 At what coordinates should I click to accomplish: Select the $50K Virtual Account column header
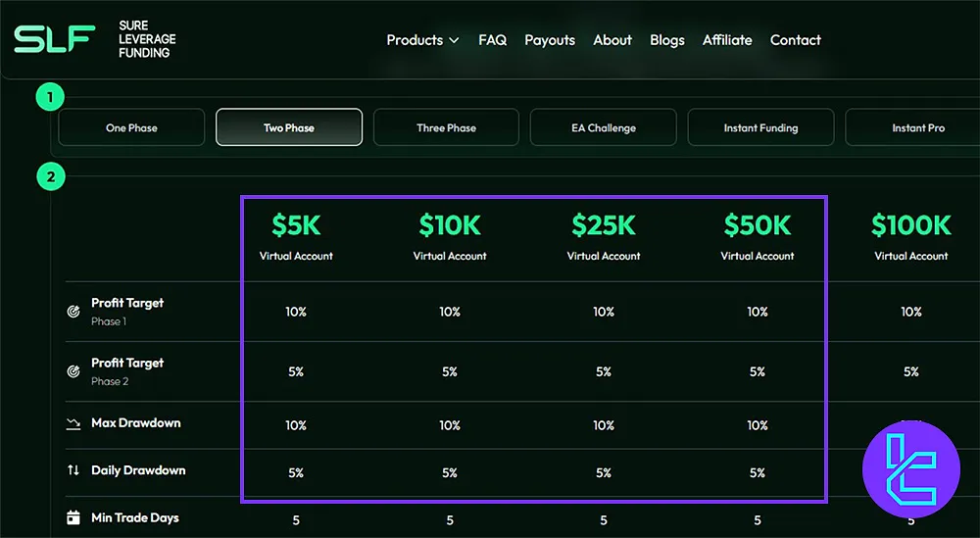pos(758,237)
